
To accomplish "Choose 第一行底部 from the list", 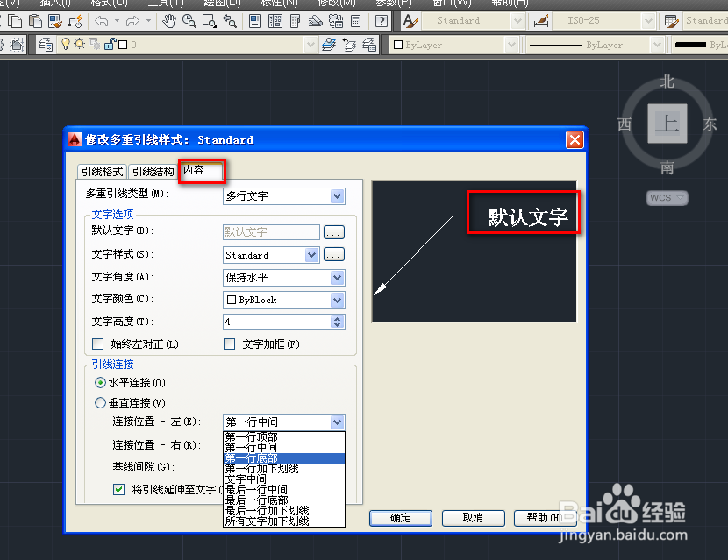I will (x=284, y=458).
